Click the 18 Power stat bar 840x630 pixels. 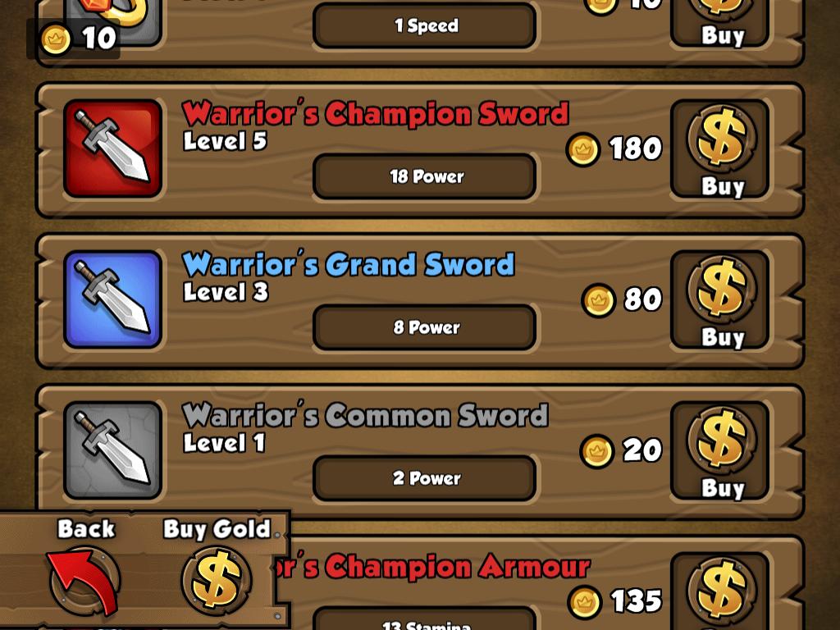(424, 177)
